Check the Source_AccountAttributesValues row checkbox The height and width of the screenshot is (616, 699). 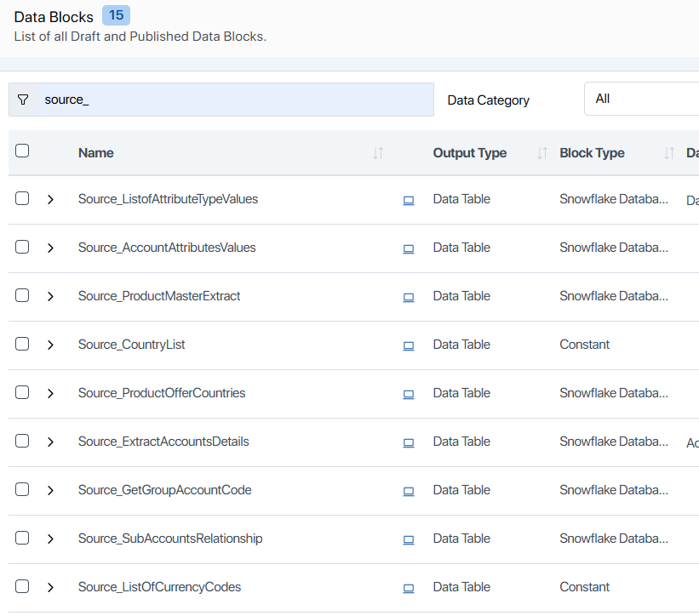[x=22, y=247]
